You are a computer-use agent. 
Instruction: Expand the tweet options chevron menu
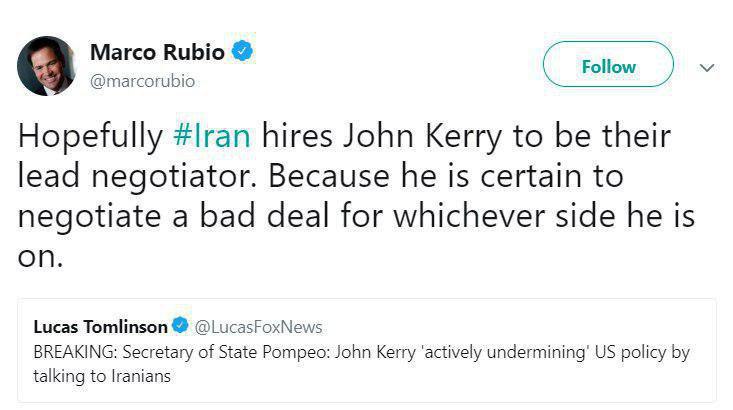[x=707, y=67]
